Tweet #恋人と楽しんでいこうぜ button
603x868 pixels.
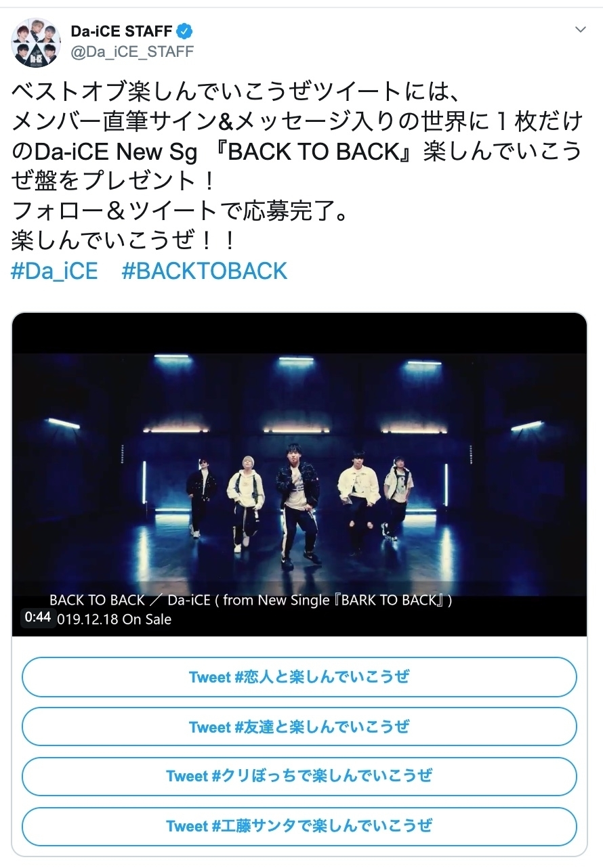pyautogui.click(x=299, y=677)
